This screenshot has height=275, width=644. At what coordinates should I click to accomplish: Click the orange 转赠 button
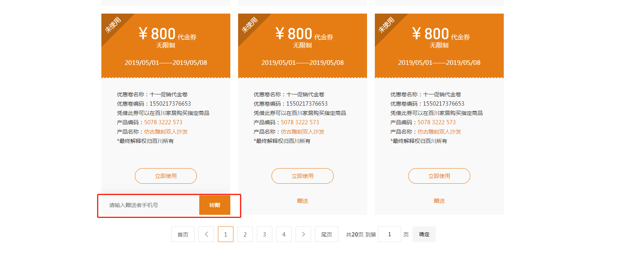pos(215,205)
